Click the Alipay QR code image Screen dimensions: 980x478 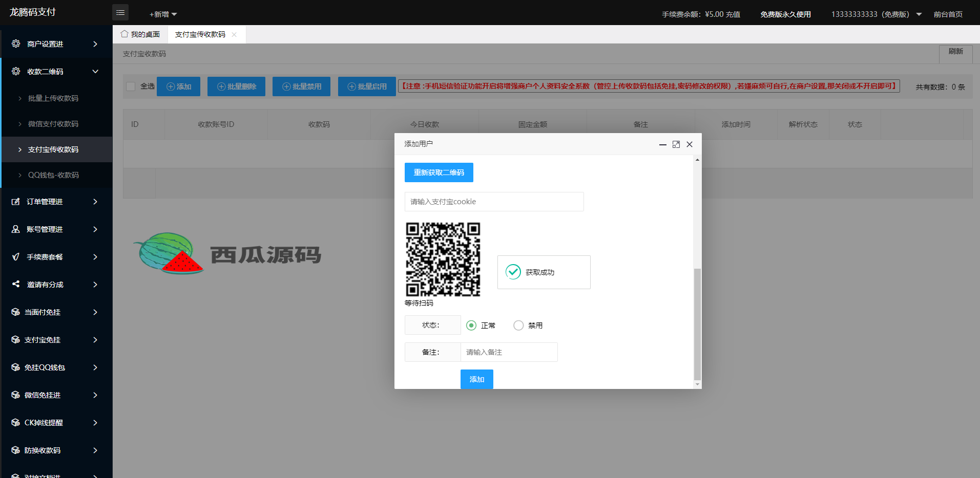point(443,259)
